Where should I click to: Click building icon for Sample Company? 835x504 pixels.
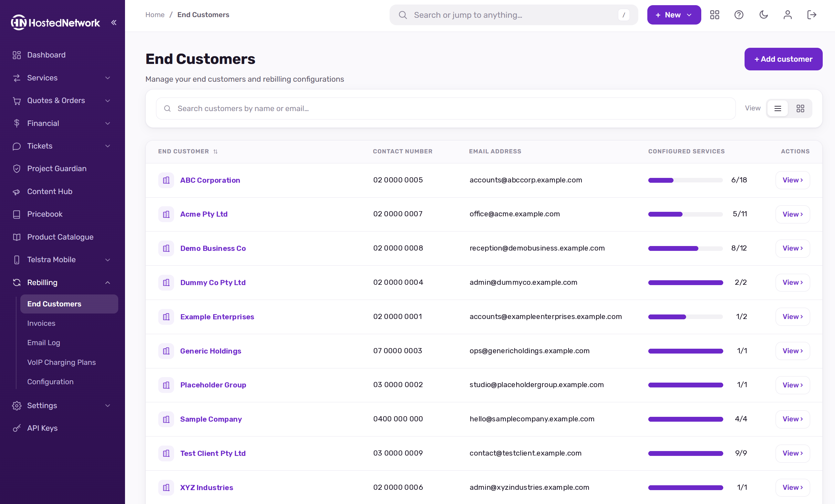point(166,419)
